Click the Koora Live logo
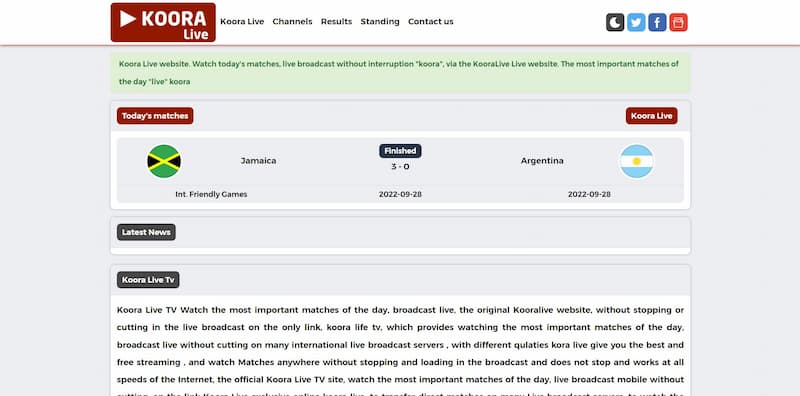This screenshot has height=396, width=800. pyautogui.click(x=163, y=22)
